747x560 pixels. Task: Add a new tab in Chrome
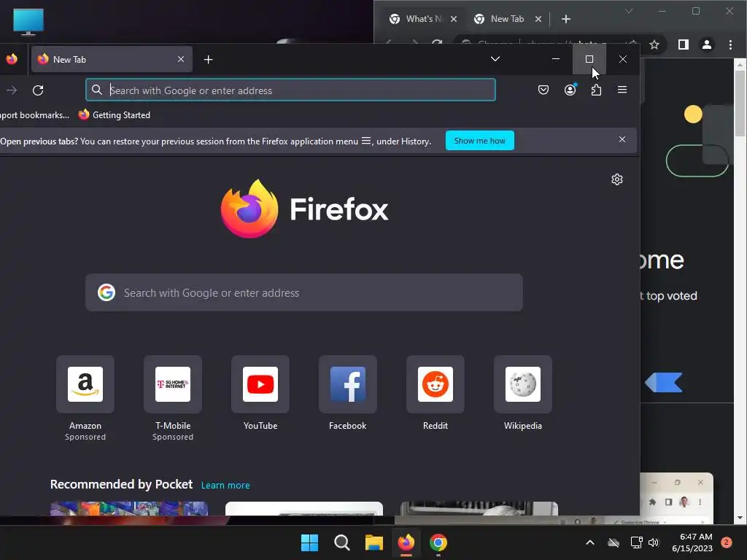pos(566,19)
